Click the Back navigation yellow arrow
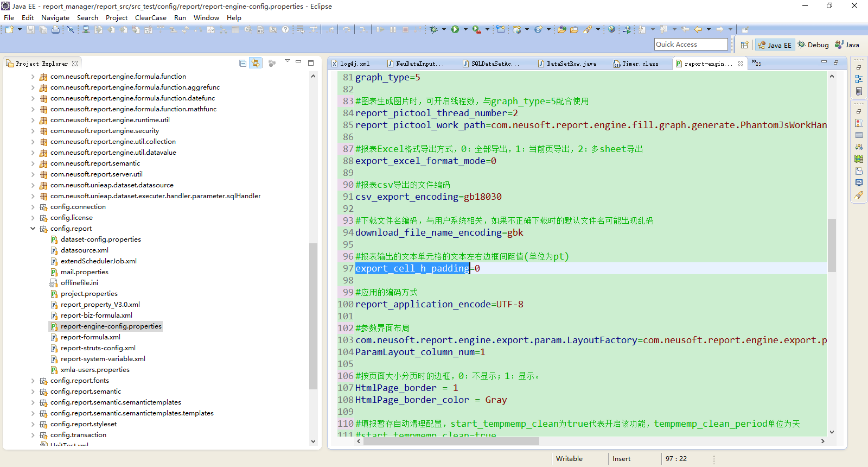868x467 pixels. point(698,29)
